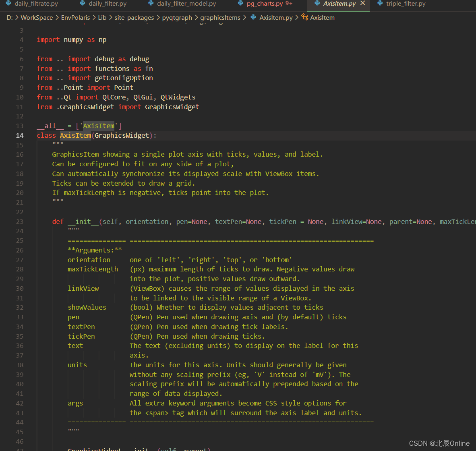Screen dimensions: 476x451
Task: Click the AxisItem.py breadcrumb file name
Action: coord(276,18)
